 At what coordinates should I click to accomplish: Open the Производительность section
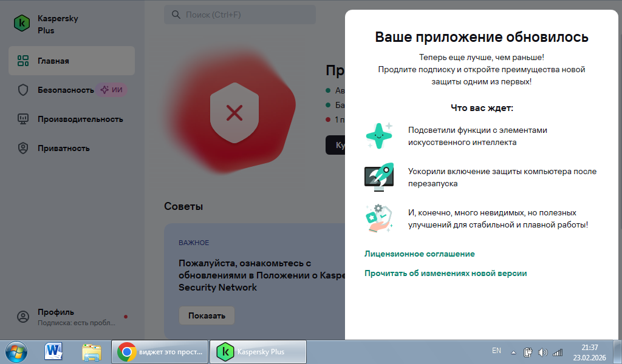click(72, 119)
